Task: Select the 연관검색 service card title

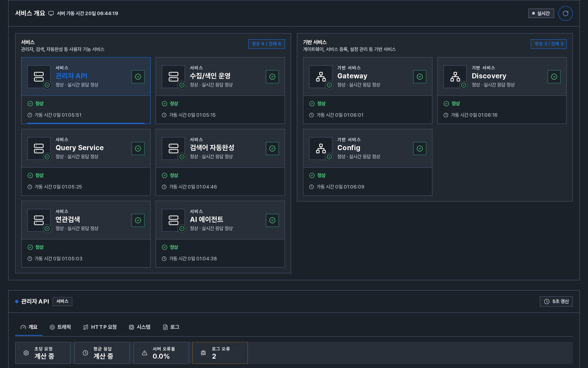Action: point(68,219)
